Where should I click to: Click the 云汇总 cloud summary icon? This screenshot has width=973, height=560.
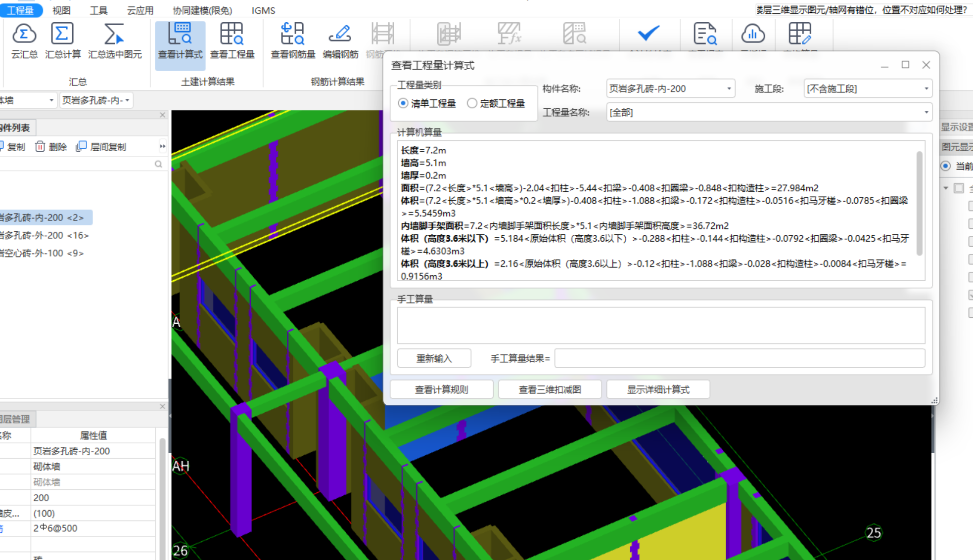pos(24,34)
